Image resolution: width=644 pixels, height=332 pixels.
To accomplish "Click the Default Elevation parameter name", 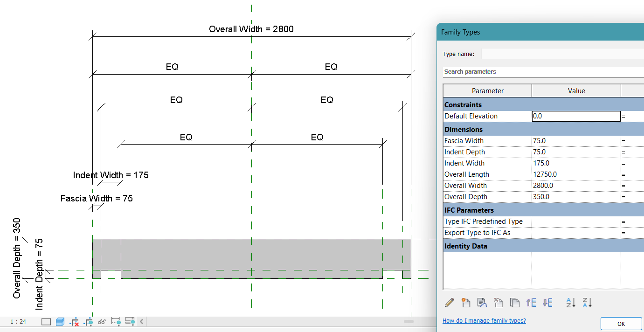I will pyautogui.click(x=471, y=116).
